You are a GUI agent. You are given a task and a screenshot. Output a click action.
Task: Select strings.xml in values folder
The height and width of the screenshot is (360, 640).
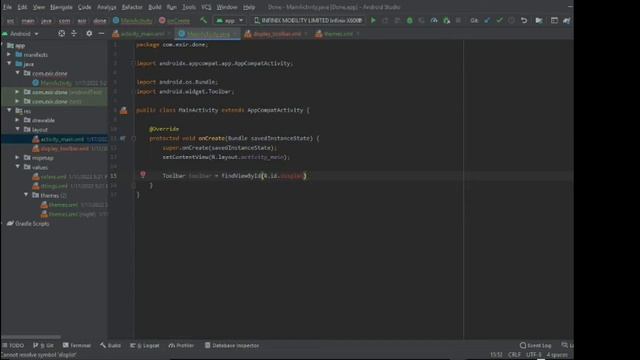tap(54, 186)
